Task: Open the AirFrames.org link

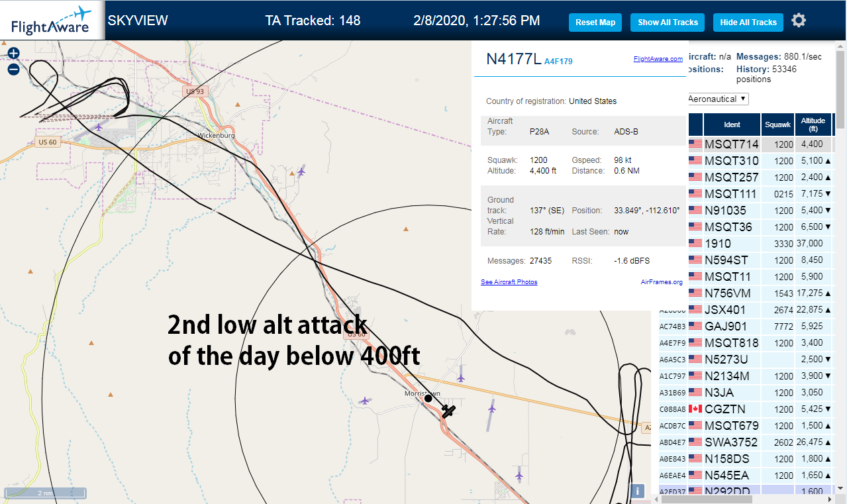Action: click(x=662, y=282)
